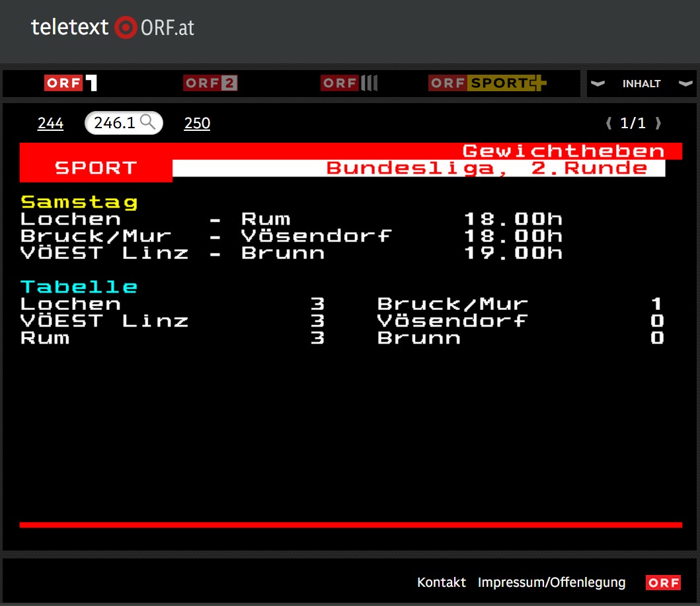700x606 pixels.
Task: Switch to the ORF III channel tab
Action: coord(349,83)
